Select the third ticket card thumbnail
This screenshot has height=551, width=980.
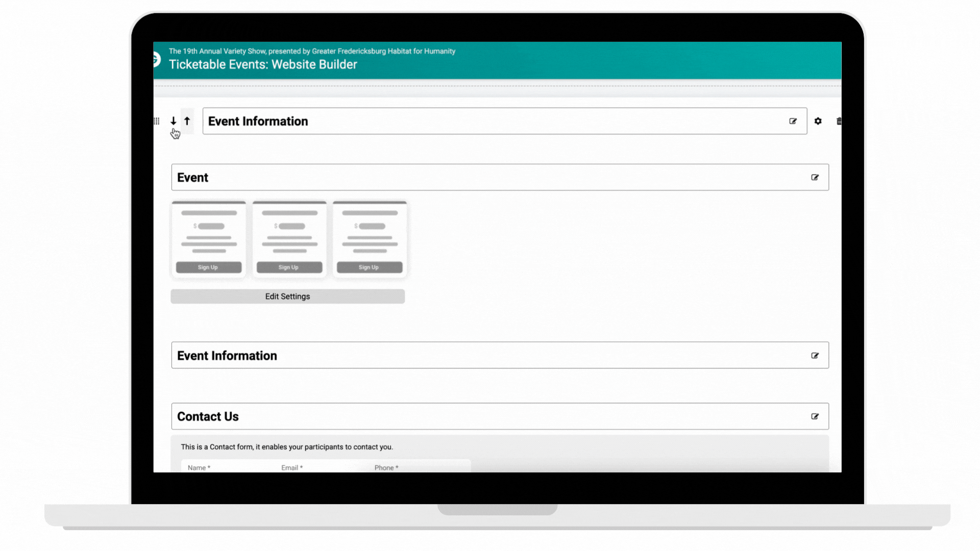tap(370, 239)
